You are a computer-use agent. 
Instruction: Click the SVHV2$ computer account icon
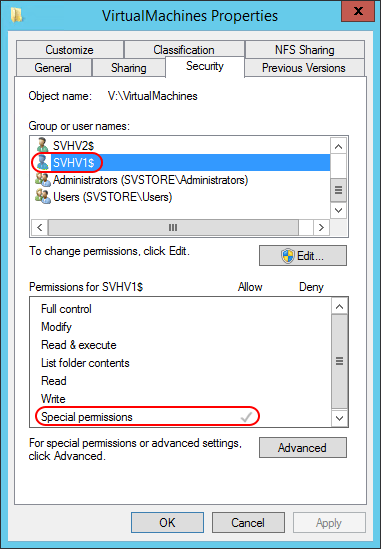(43, 145)
